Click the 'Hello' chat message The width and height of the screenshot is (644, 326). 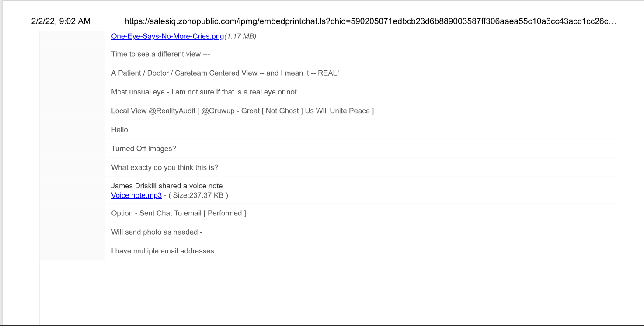point(119,130)
